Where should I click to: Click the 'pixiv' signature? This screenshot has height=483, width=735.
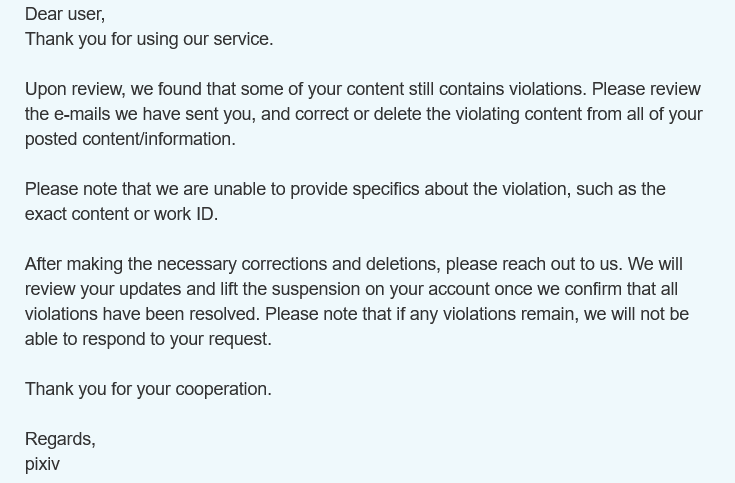coord(42,464)
